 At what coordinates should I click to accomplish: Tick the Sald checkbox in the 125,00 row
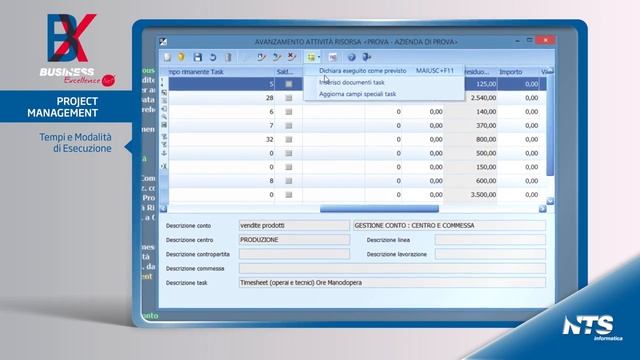[x=289, y=84]
